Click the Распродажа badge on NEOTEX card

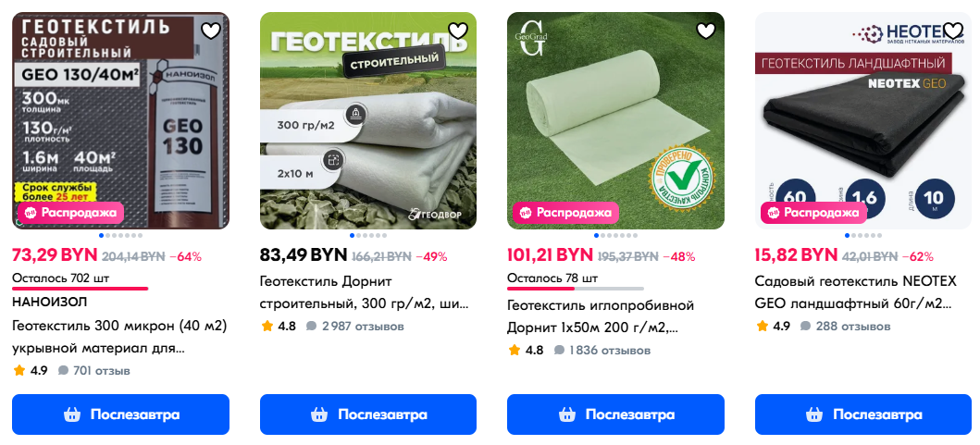click(813, 213)
